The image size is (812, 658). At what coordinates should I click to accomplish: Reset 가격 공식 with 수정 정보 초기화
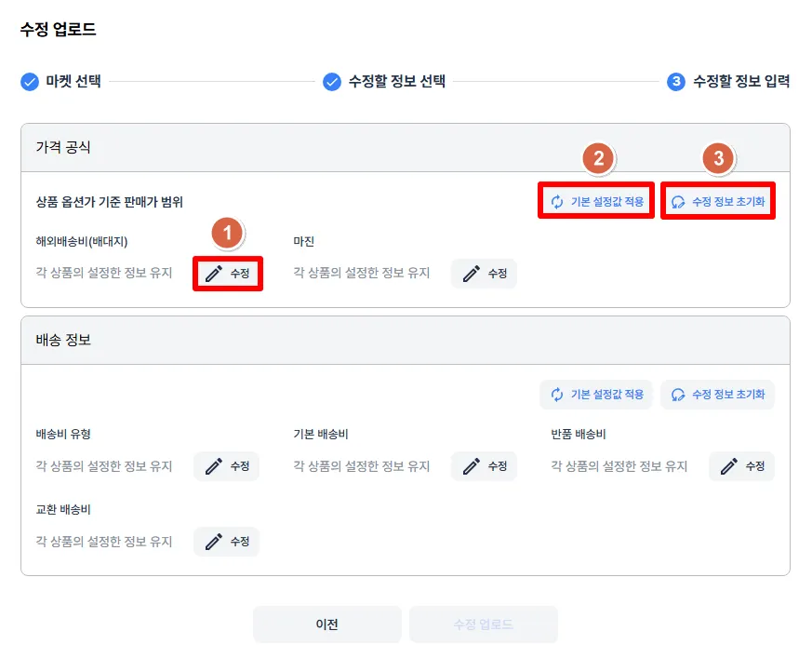(x=718, y=202)
